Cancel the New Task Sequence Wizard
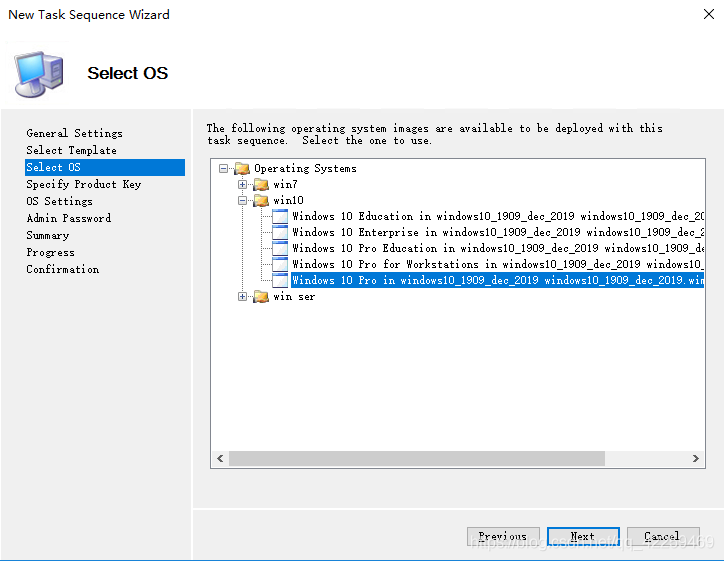 [x=661, y=537]
